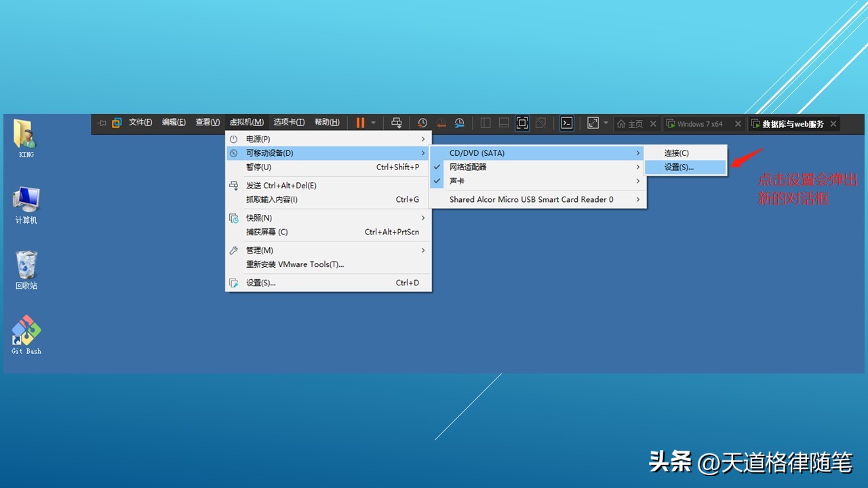Send Ctrl+Alt+Del using the toolbar icon
The height and width of the screenshot is (488, 868).
(x=397, y=123)
